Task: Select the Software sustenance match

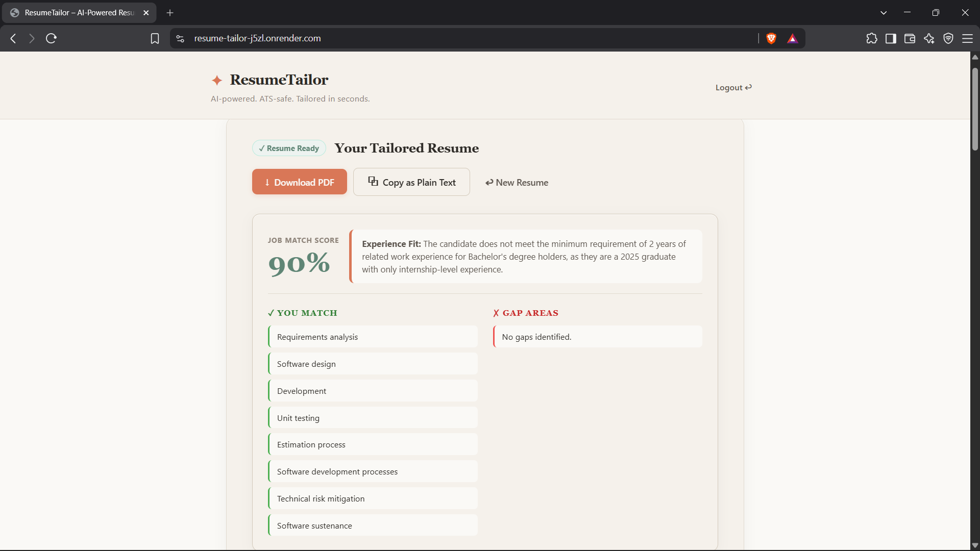Action: click(x=373, y=525)
